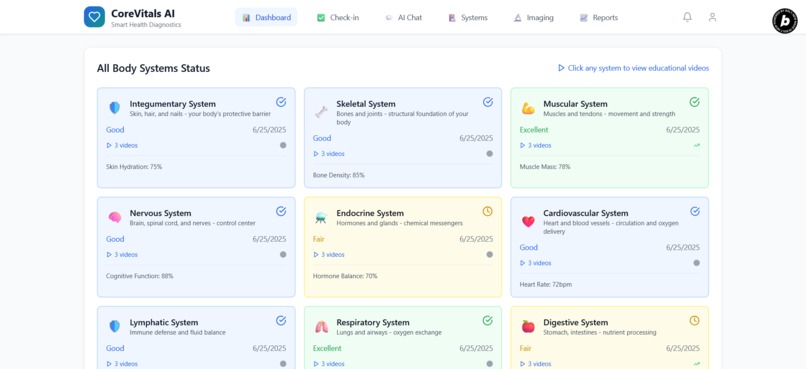This screenshot has height=369, width=806.
Task: Click the 'Heart Rate: 72bpm' value
Action: coord(546,284)
